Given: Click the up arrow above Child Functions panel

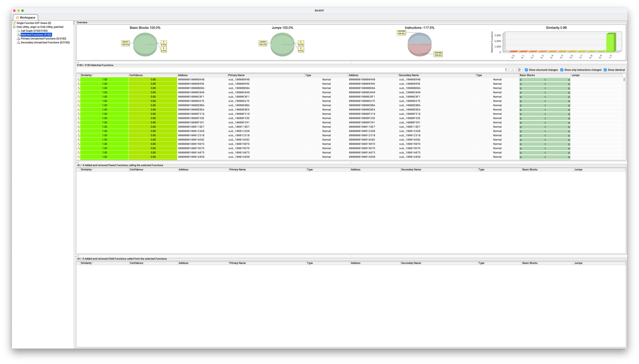Looking at the screenshot, I should point(76,256).
